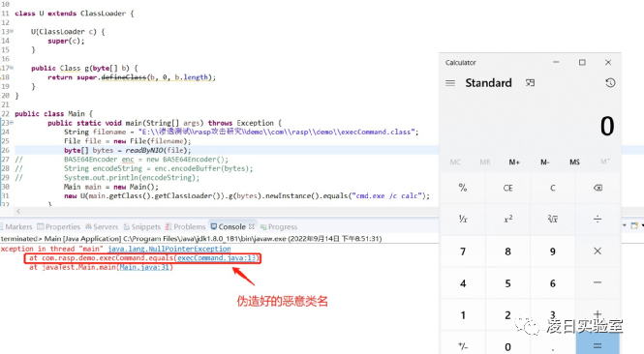Click the M+ memory add button

point(514,162)
